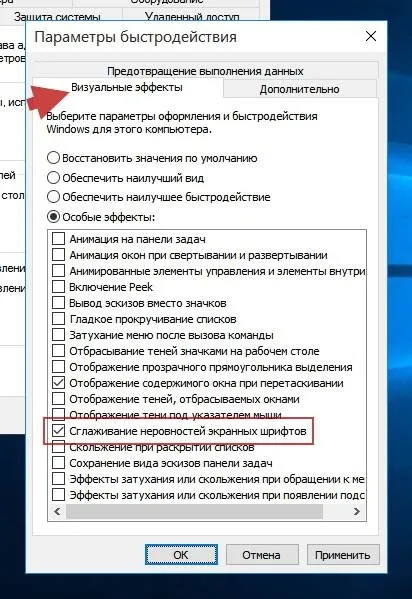Close the Параметры быстродействия dialog
Screen dimensions: 412x599
[x=371, y=37]
